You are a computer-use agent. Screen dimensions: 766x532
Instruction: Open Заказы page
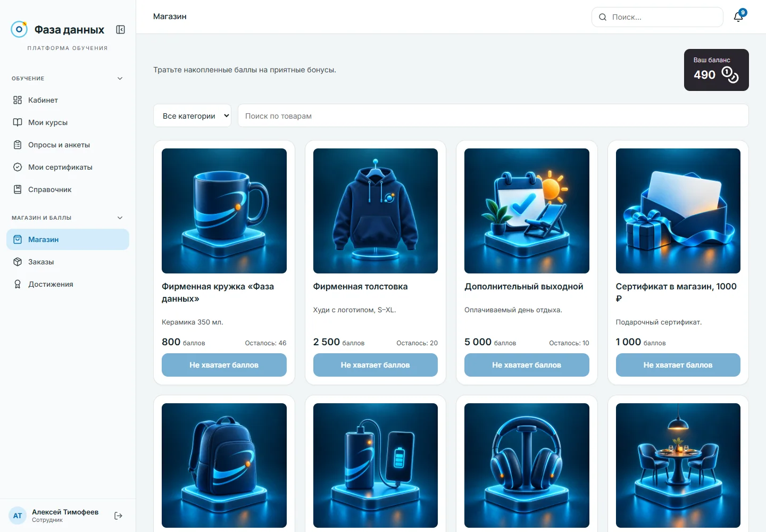coord(68,262)
